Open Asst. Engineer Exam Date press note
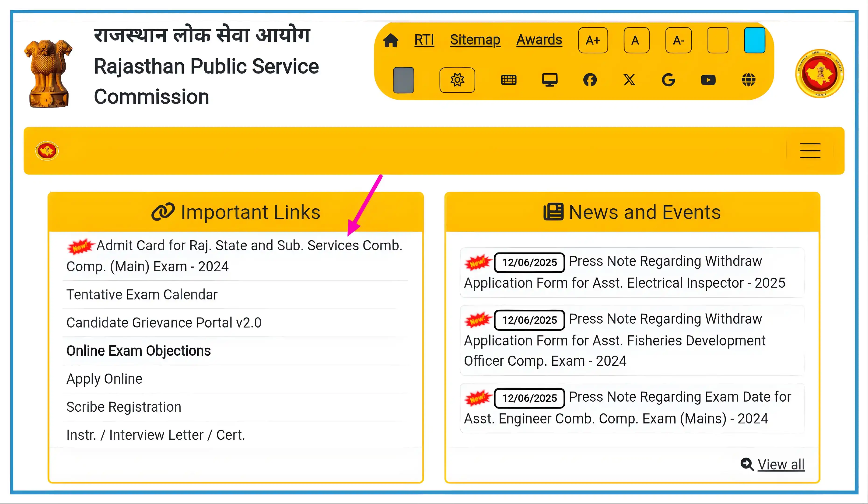This screenshot has width=868, height=504. 632,408
